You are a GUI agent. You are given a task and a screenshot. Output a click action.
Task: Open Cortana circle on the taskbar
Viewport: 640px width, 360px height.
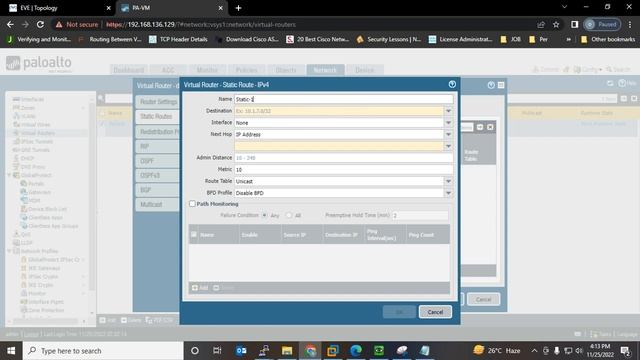tap(195, 351)
